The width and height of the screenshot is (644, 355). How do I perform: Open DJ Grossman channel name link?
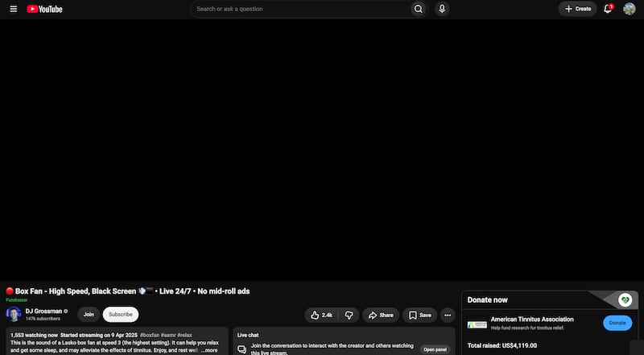[x=43, y=311]
